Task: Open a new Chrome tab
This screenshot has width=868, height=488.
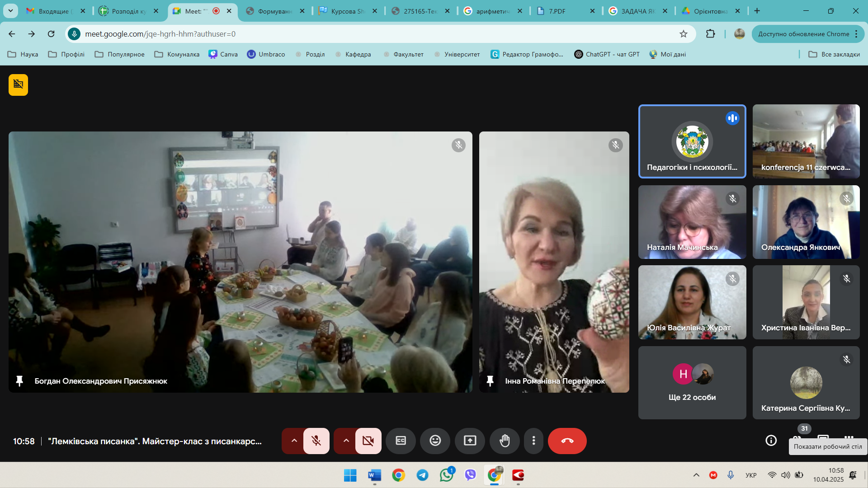Action: click(757, 11)
